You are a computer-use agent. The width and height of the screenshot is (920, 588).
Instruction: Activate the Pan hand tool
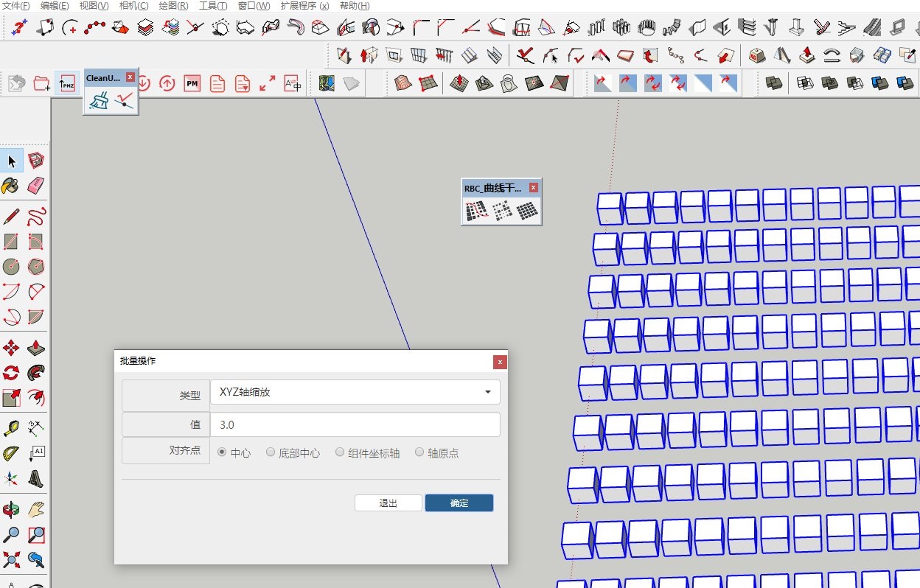coord(36,510)
